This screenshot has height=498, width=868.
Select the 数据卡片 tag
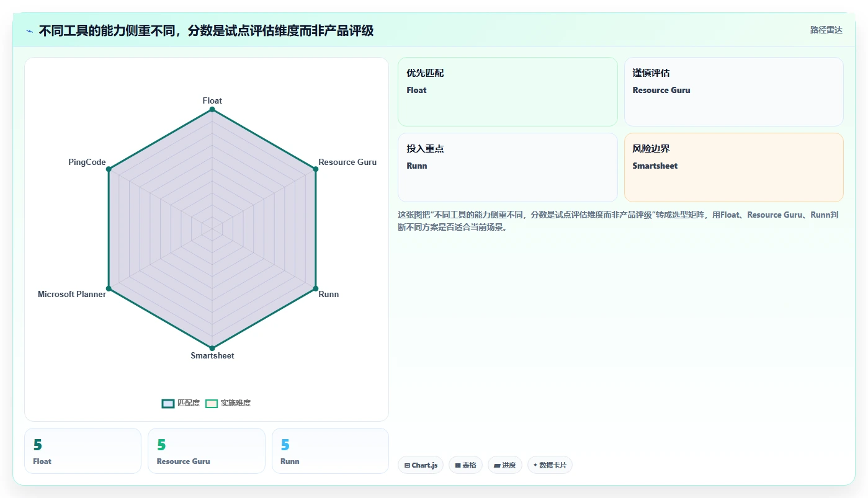[x=550, y=465]
